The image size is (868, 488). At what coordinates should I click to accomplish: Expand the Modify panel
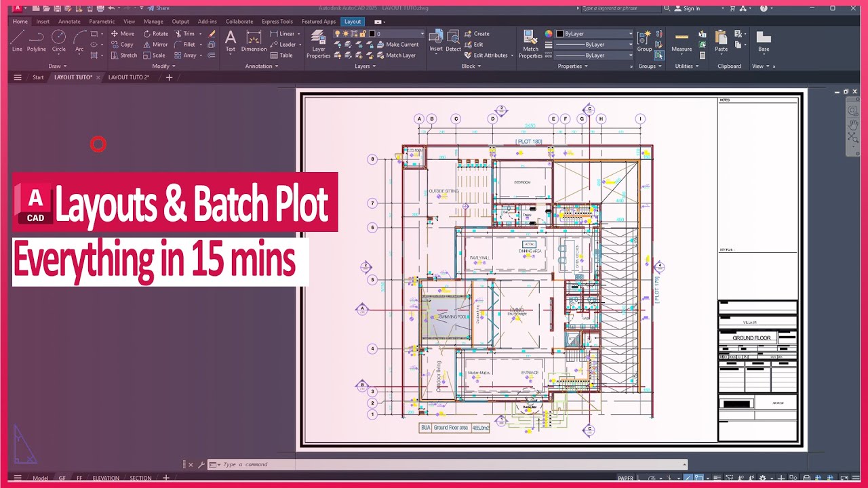pyautogui.click(x=163, y=66)
